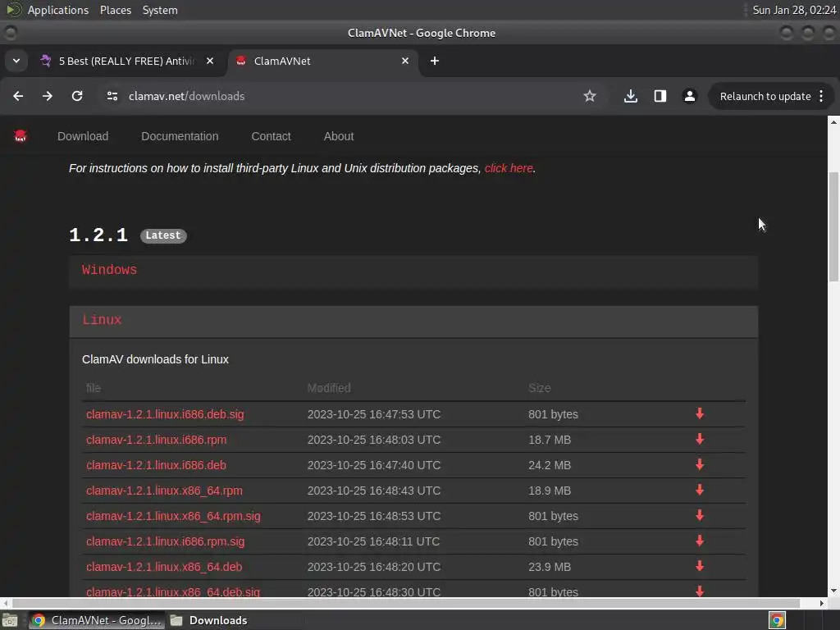Image resolution: width=840 pixels, height=630 pixels.
Task: Open clamav-1.2.1.linux.i686.rpm file link
Action: 157,440
